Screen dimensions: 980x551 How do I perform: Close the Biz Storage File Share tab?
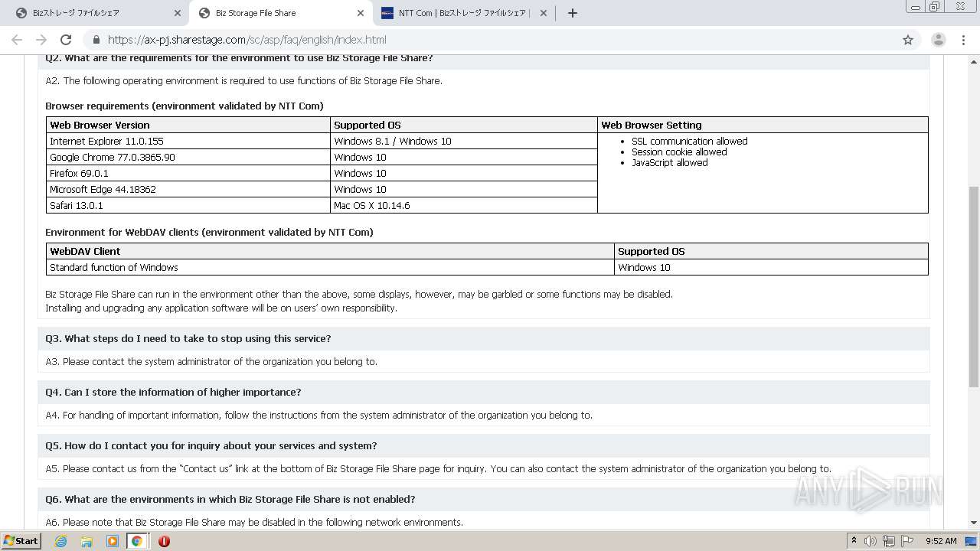361,13
